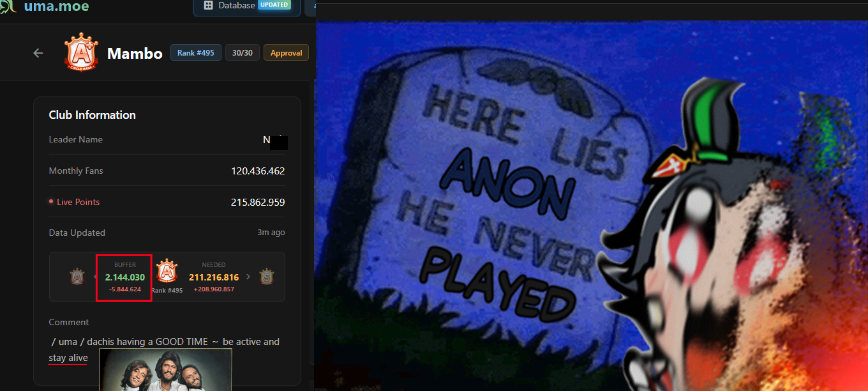Click the underlined stay alive text

click(x=68, y=358)
